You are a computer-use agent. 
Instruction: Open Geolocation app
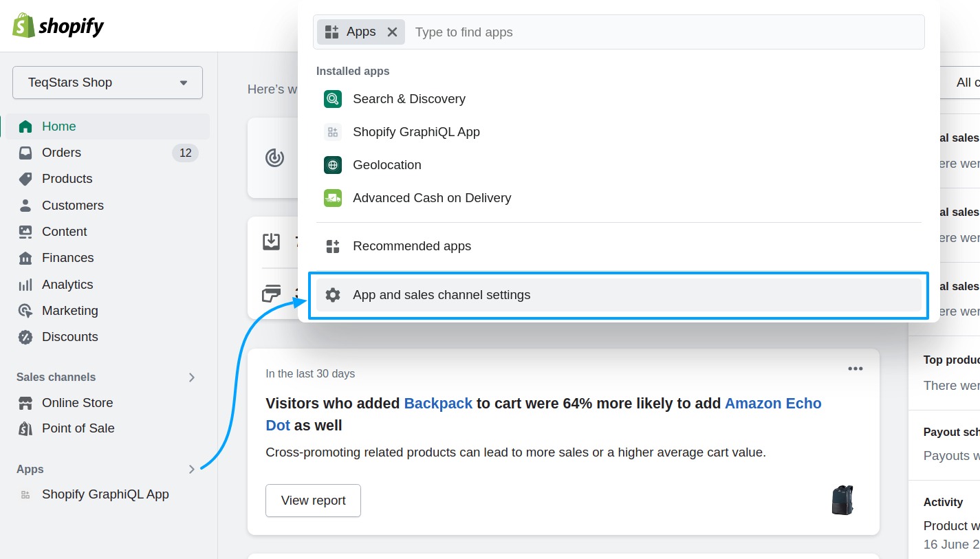(619, 165)
